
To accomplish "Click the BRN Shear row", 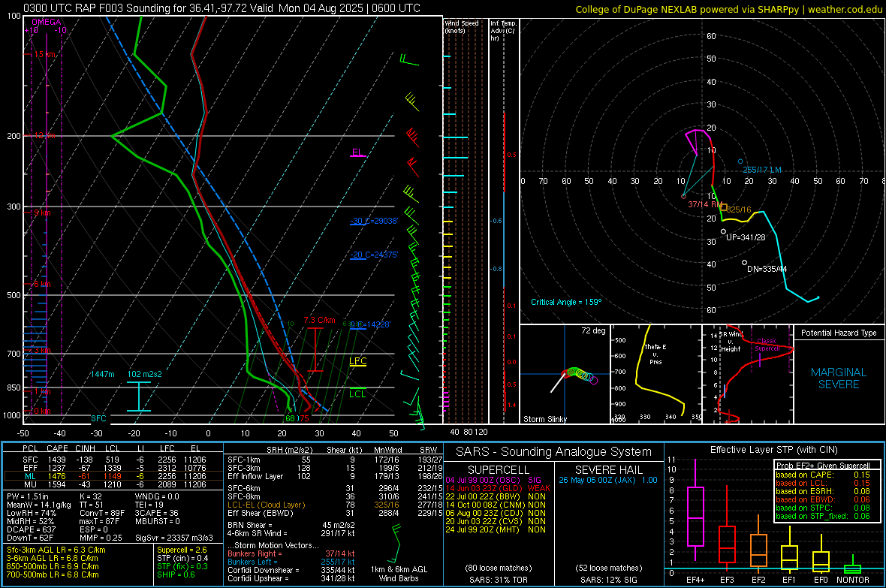I will pyautogui.click(x=291, y=525).
